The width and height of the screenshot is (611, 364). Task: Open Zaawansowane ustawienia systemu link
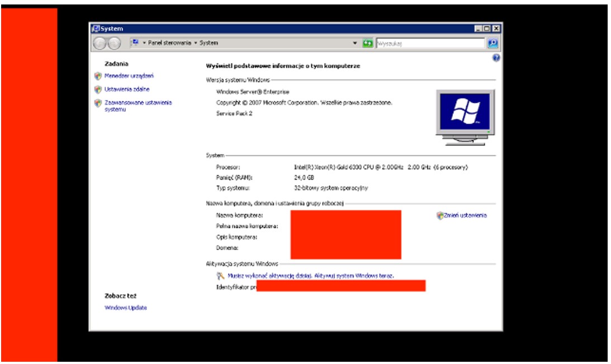pos(138,106)
